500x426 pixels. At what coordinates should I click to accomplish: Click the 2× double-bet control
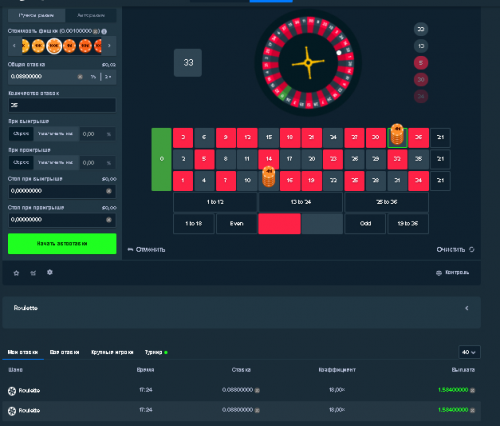pyautogui.click(x=108, y=77)
